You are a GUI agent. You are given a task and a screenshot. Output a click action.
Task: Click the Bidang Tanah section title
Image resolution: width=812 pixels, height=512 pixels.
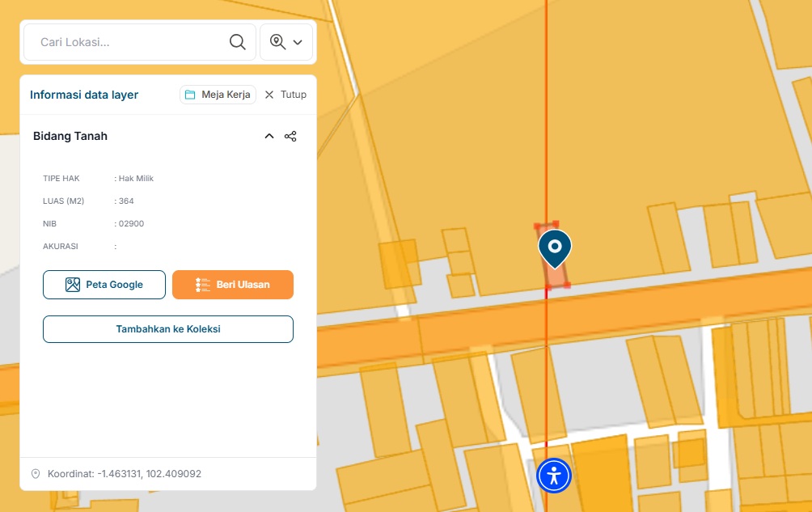70,137
